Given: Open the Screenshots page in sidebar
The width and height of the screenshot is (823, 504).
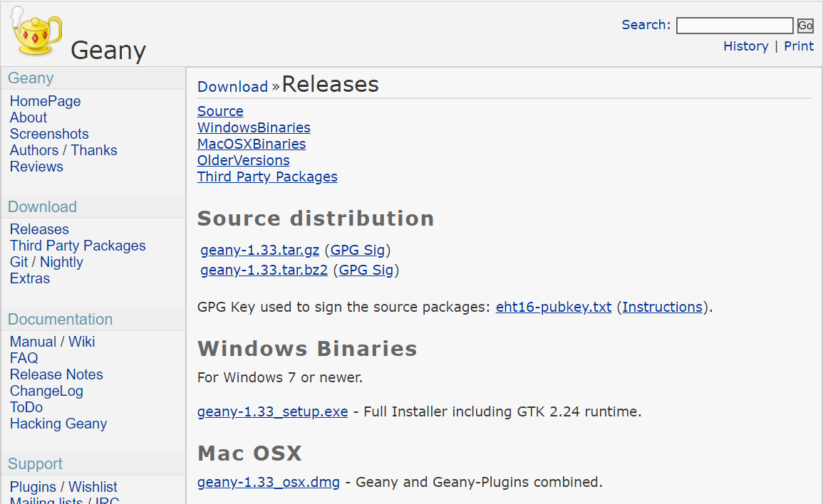Looking at the screenshot, I should [x=49, y=135].
